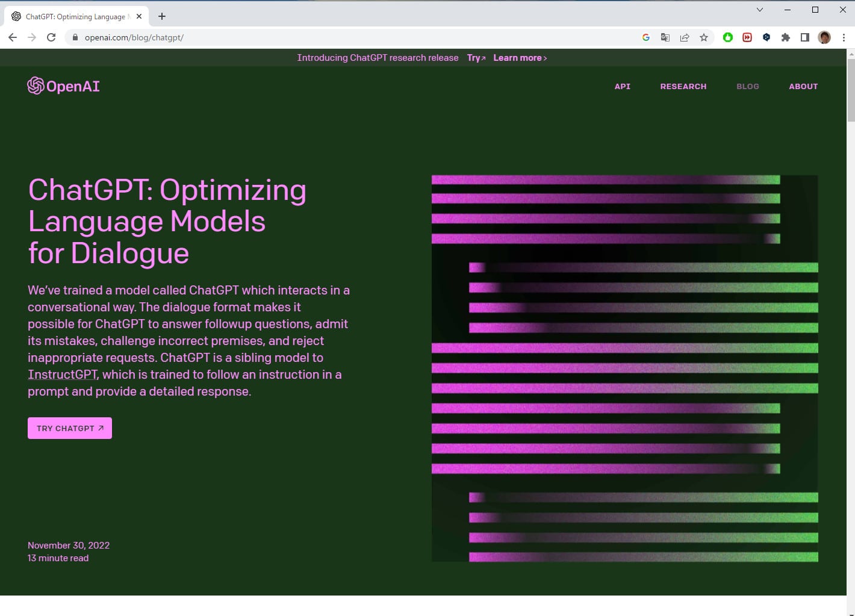The height and width of the screenshot is (616, 855).
Task: Click the TRY CHATGPT button
Action: pos(70,428)
